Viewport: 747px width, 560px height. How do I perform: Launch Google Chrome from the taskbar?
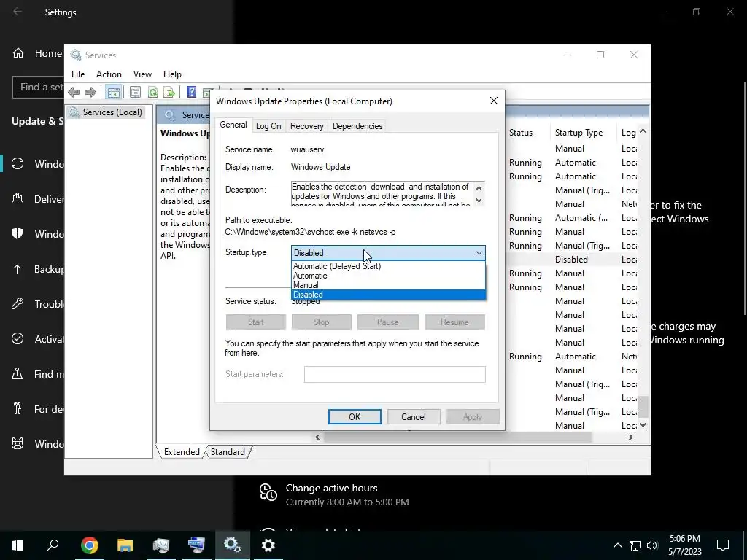(90, 545)
